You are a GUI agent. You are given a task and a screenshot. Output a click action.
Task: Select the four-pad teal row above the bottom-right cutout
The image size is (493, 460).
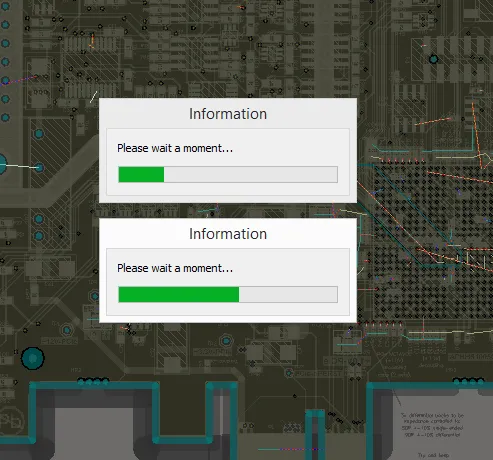468,380
